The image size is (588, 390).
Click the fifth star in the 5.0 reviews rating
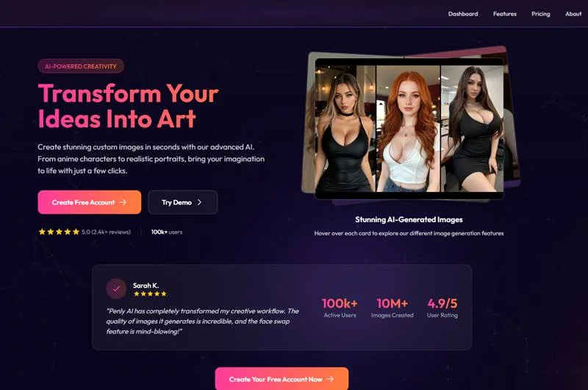76,232
